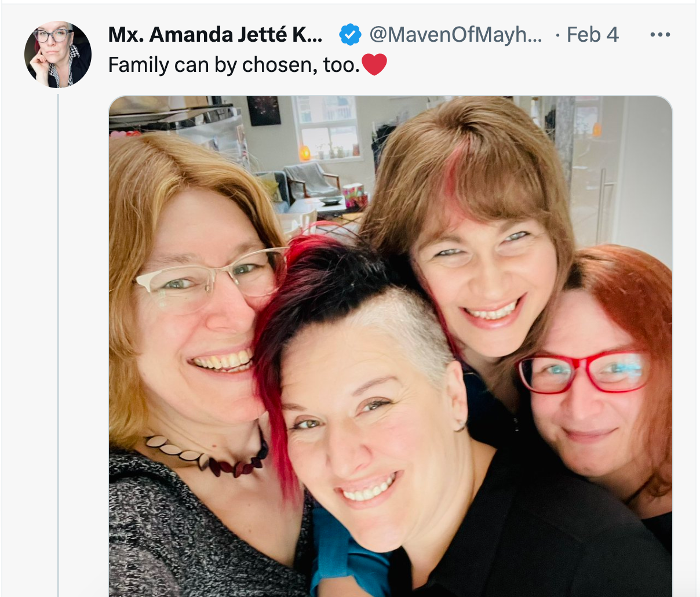Viewport: 700px width, 597px height.
Task: Click the blue verified checkmark badge
Action: [x=350, y=35]
